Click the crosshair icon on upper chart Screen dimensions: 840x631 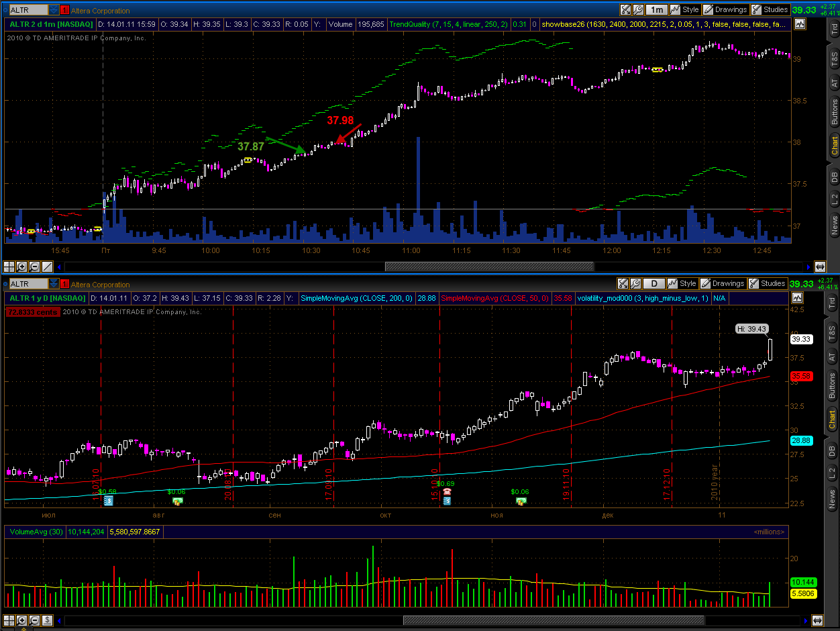point(9,266)
